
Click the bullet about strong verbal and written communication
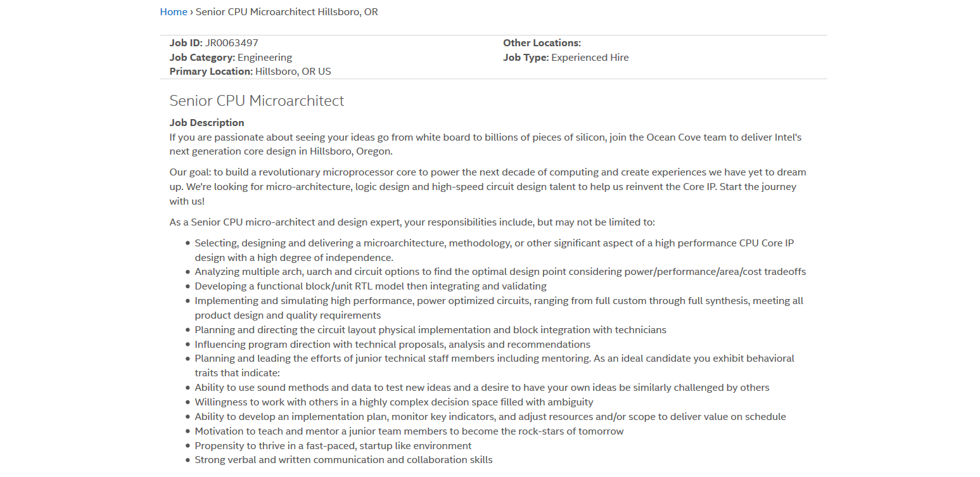click(343, 460)
